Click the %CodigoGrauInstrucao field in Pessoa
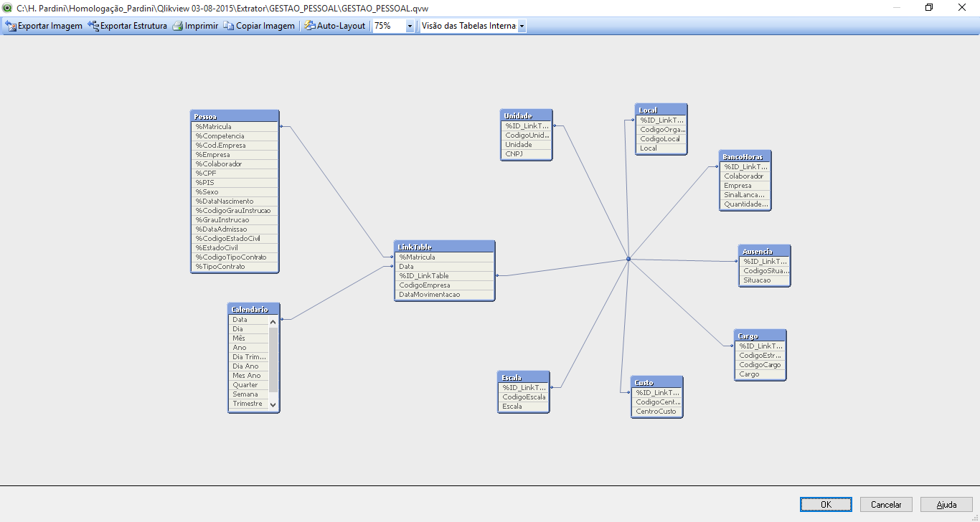This screenshot has height=522, width=980. point(235,210)
